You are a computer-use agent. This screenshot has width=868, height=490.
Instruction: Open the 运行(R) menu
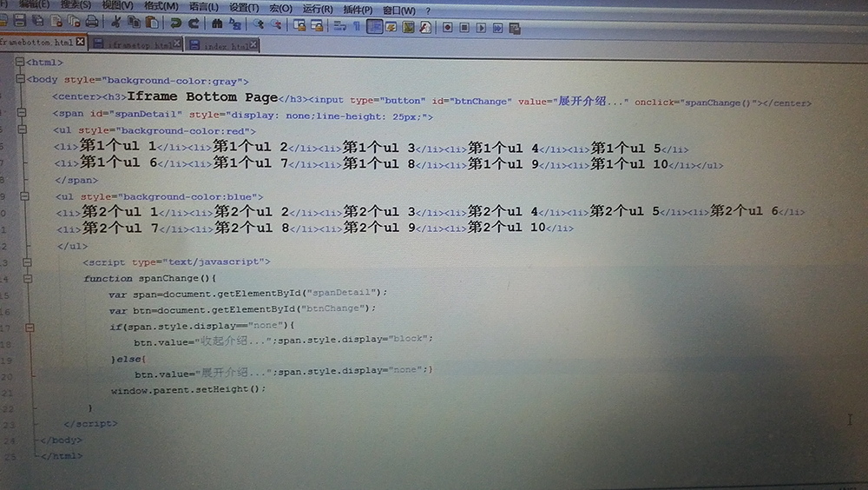(318, 9)
